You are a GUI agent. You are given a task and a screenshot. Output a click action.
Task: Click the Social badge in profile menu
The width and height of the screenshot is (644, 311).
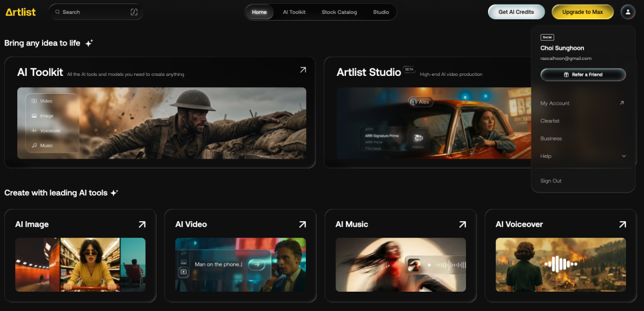pyautogui.click(x=547, y=37)
